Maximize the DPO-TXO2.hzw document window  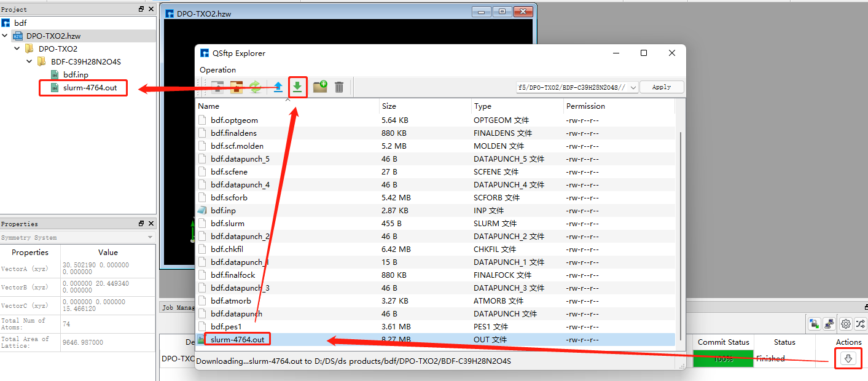tap(502, 12)
